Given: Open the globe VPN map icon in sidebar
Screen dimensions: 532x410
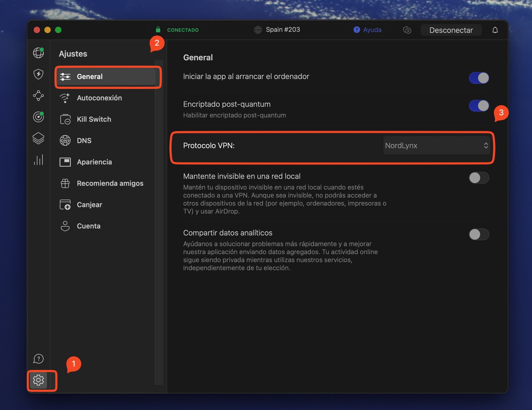Looking at the screenshot, I should pos(38,53).
